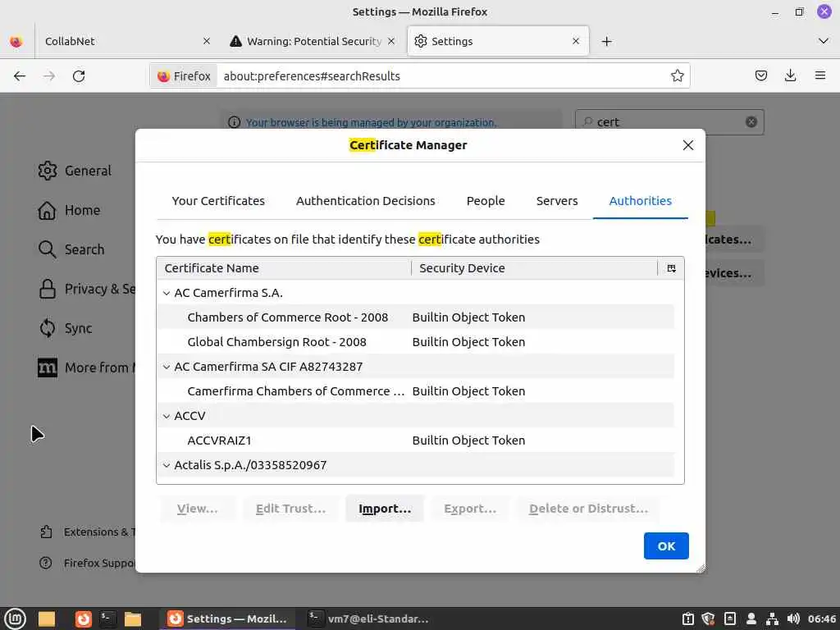Open the user account tray icon

[751, 619]
